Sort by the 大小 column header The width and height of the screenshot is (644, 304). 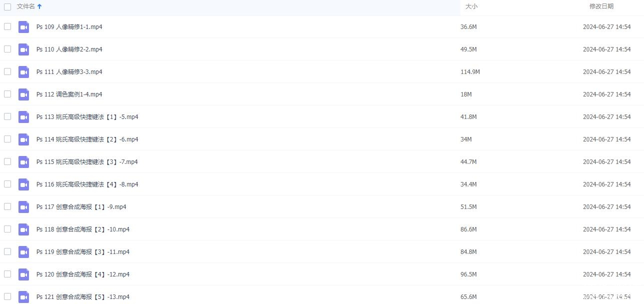[x=471, y=6]
